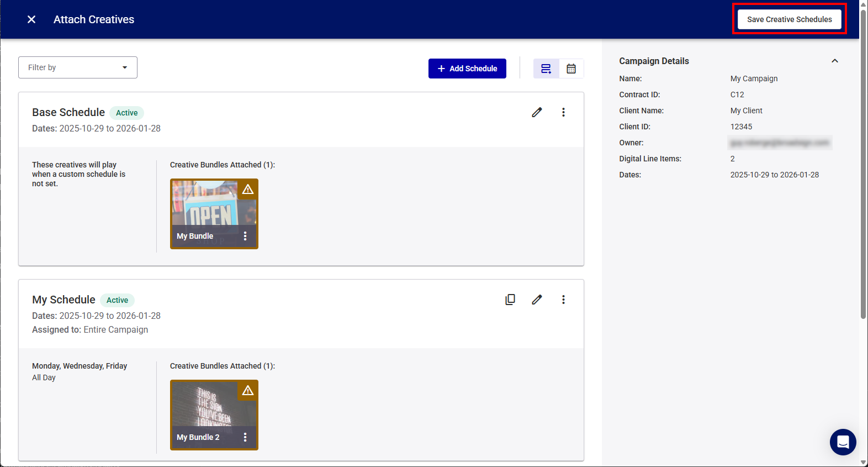Click the Add Schedule button

click(x=467, y=69)
